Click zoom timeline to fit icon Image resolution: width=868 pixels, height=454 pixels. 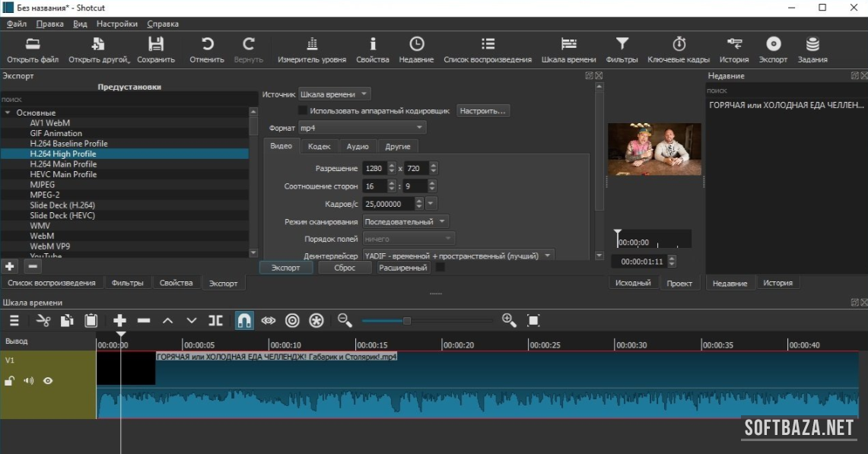point(533,321)
